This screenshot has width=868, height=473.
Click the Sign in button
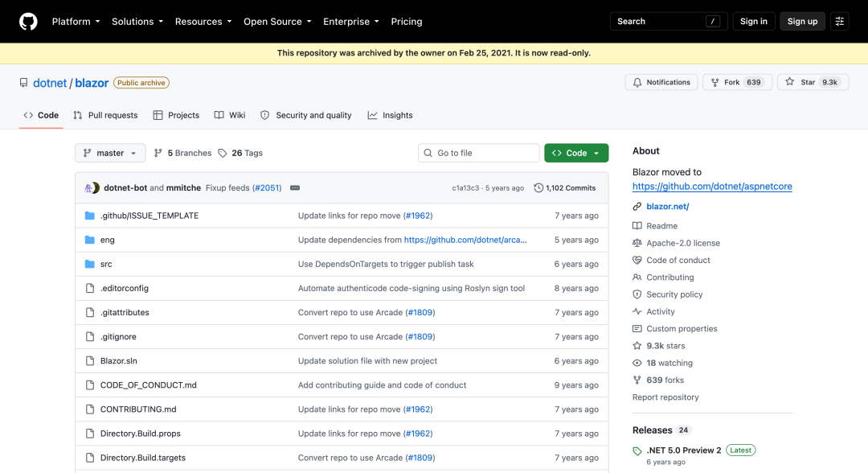click(x=753, y=22)
